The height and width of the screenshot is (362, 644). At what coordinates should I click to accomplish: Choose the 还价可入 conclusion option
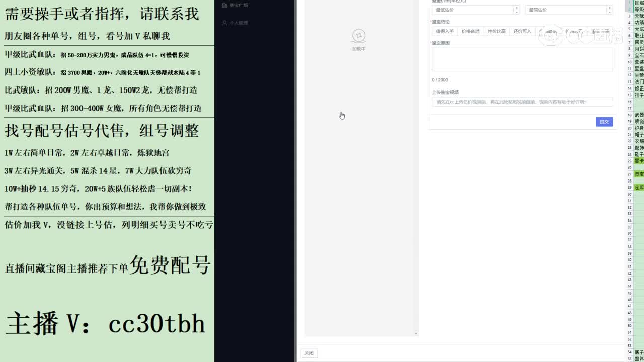pyautogui.click(x=522, y=31)
